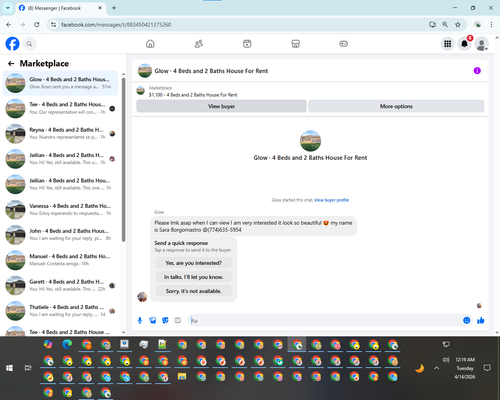The width and height of the screenshot is (500, 400).
Task: Click the message input field
Action: click(325, 320)
